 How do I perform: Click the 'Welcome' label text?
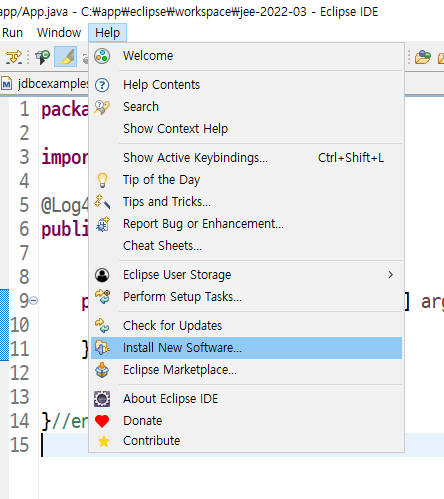tap(148, 56)
